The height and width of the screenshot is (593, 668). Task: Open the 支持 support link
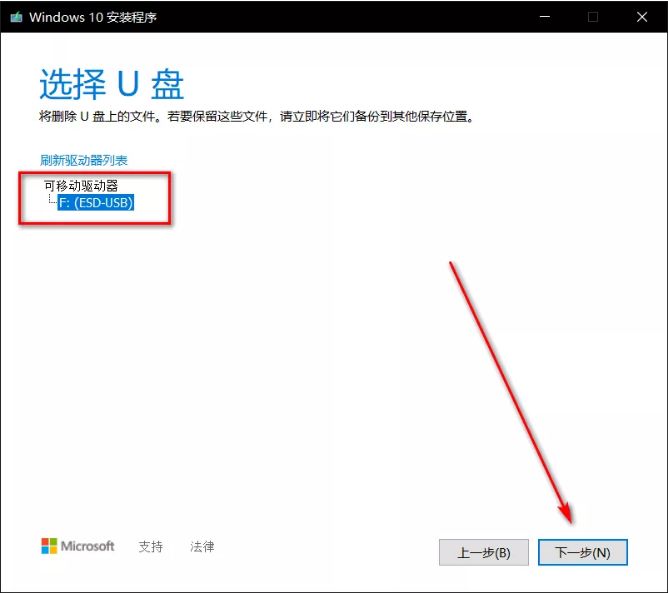pos(151,547)
